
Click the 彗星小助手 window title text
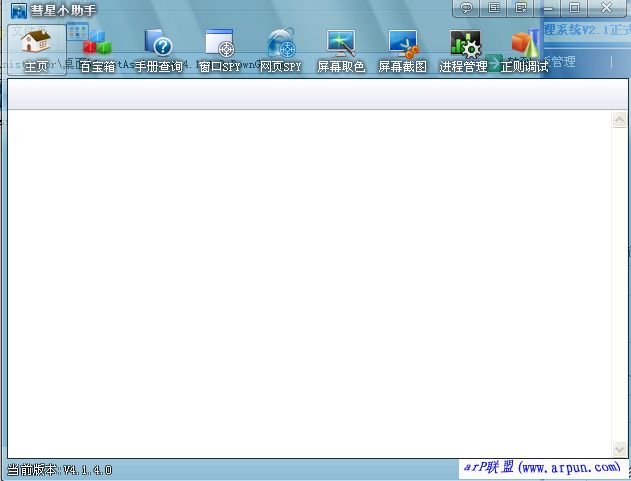point(64,10)
